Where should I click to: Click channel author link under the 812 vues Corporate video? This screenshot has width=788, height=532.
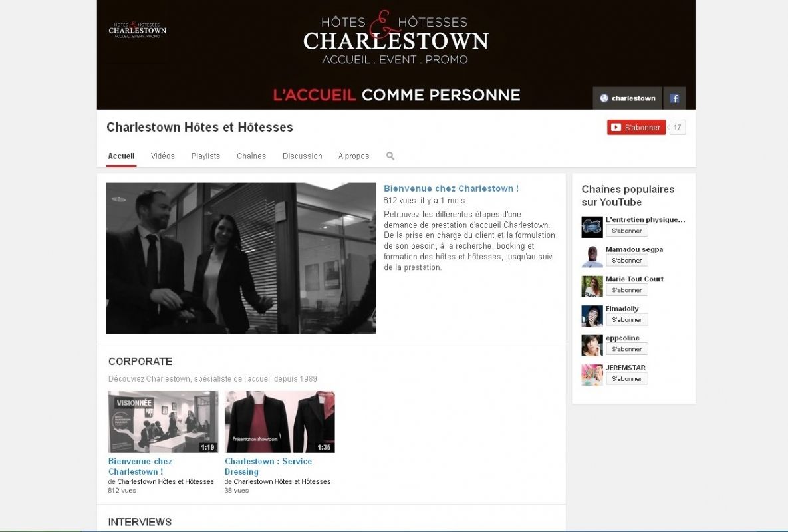coord(166,481)
